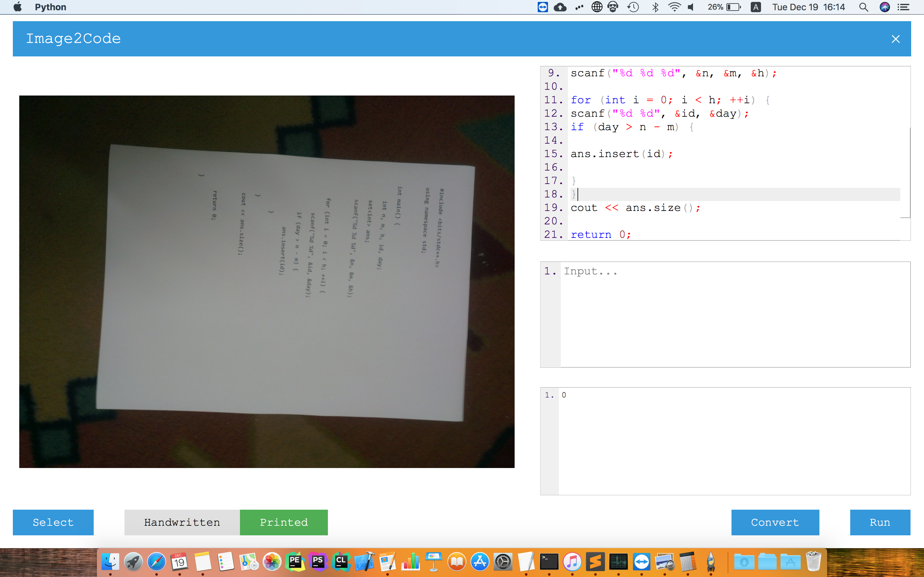Close the Image2Code window with X

(x=895, y=39)
